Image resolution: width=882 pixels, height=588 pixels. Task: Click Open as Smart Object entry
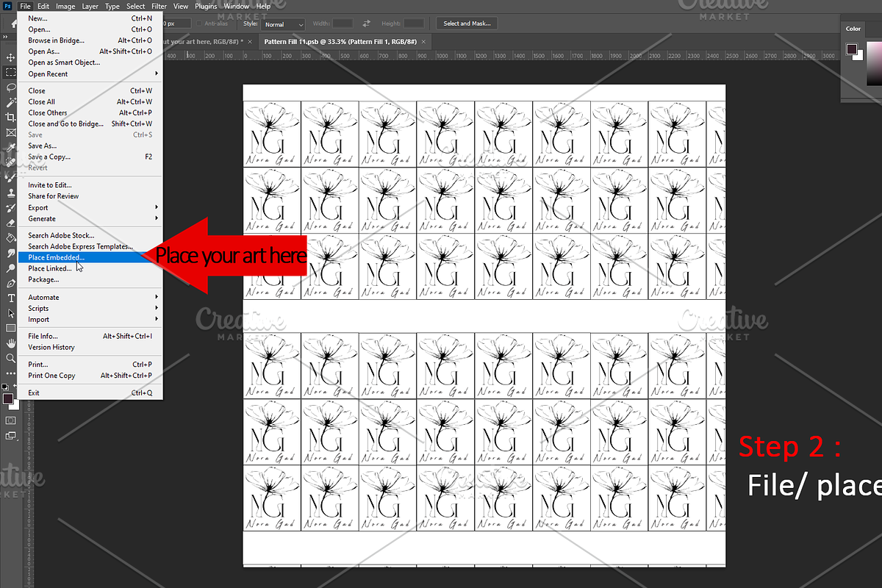(x=89, y=62)
